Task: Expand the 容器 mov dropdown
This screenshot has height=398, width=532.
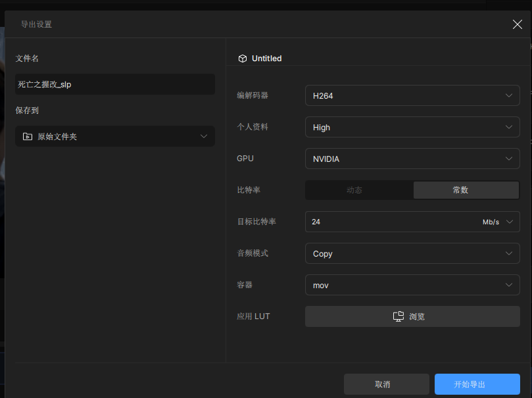Action: [412, 285]
